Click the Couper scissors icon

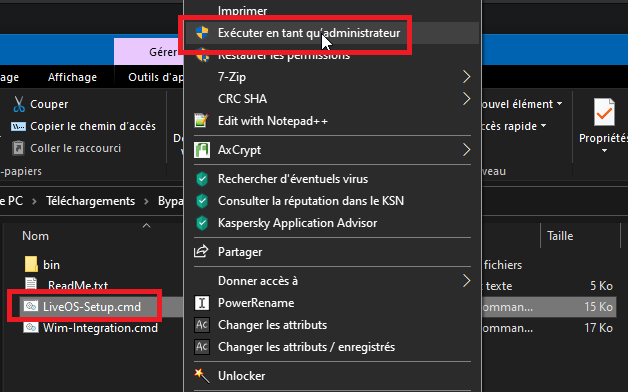pyautogui.click(x=18, y=104)
